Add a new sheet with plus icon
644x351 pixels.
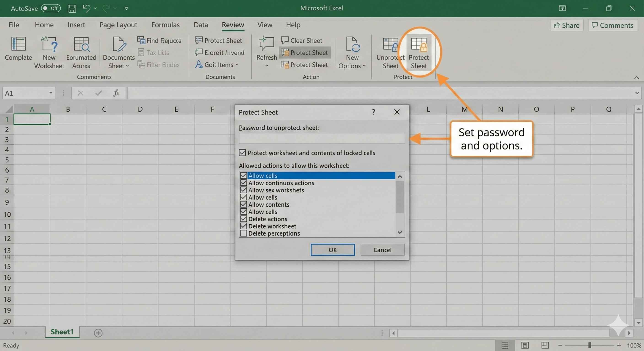(98, 333)
